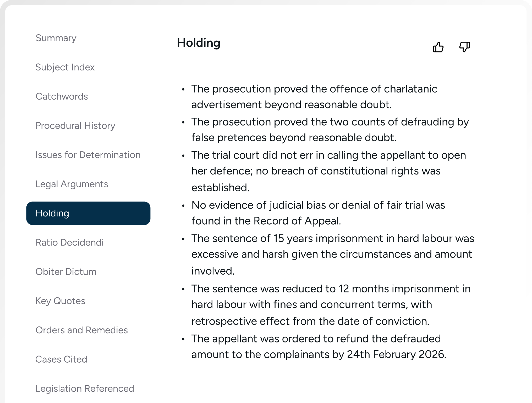Open the Legislation Referenced section
The height and width of the screenshot is (403, 532).
pos(84,389)
